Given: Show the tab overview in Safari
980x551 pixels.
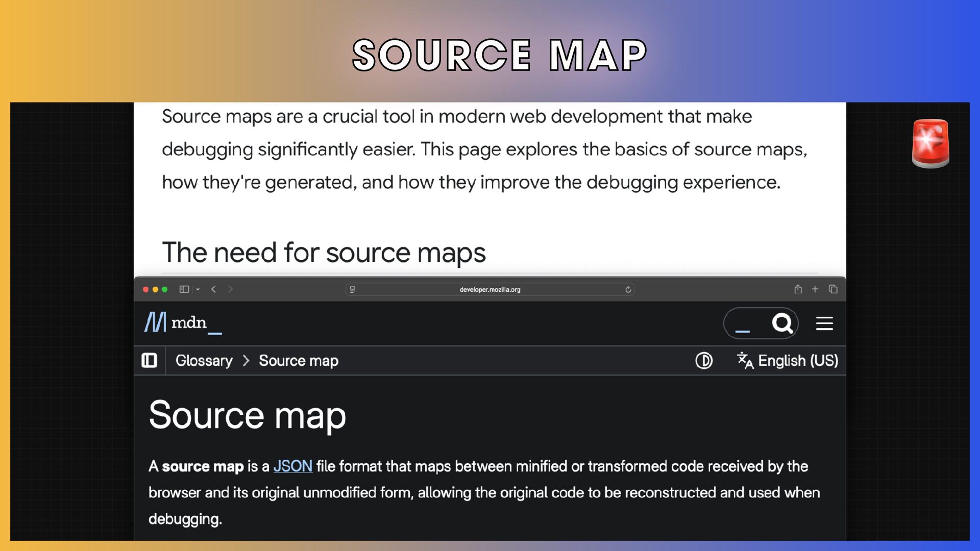Looking at the screenshot, I should pyautogui.click(x=833, y=289).
